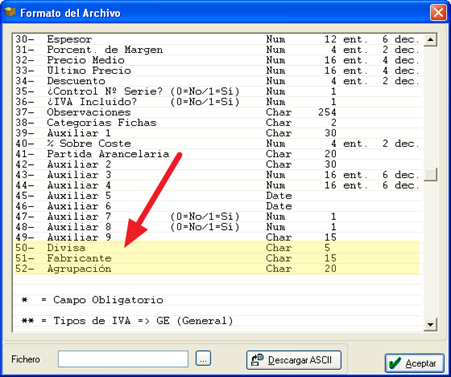Select the line '32- Precio Medio'
The width and height of the screenshot is (451, 377).
pyautogui.click(x=218, y=60)
